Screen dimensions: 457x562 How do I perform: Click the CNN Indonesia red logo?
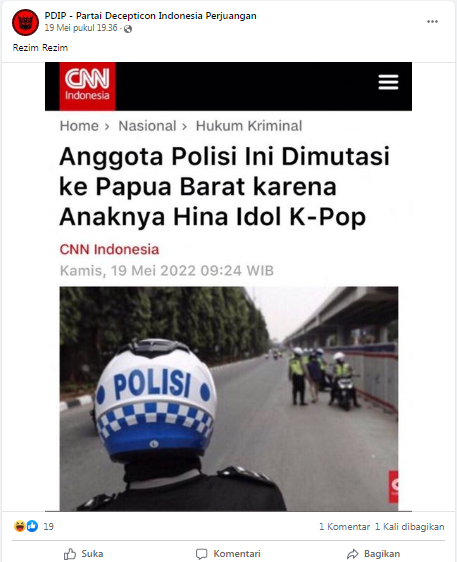pyautogui.click(x=87, y=86)
